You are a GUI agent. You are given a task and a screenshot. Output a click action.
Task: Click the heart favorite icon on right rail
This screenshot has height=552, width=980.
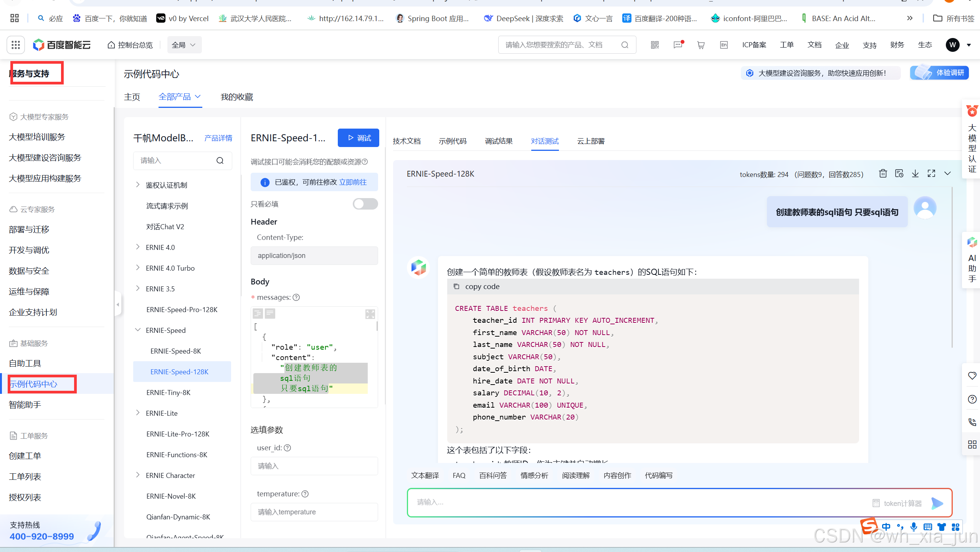tap(972, 376)
